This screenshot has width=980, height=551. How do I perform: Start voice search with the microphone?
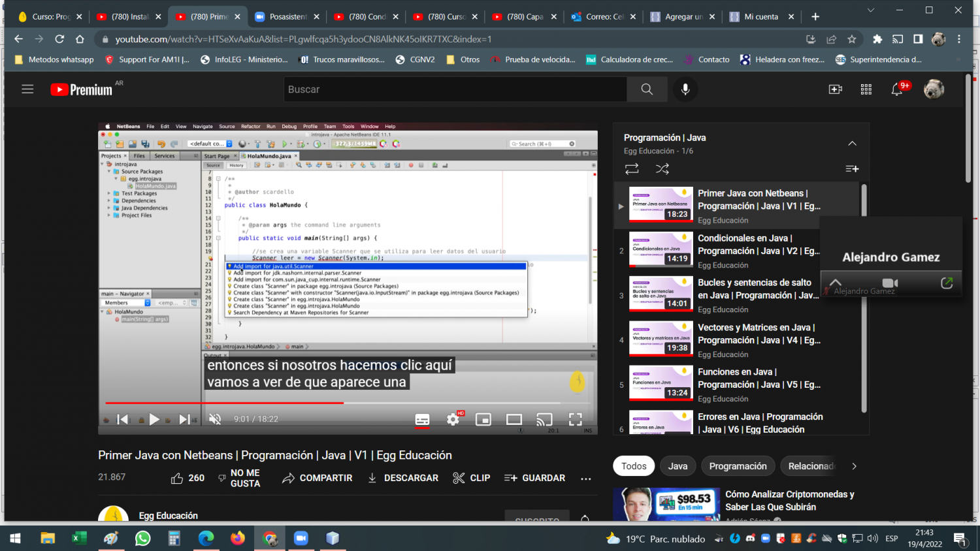tap(685, 89)
